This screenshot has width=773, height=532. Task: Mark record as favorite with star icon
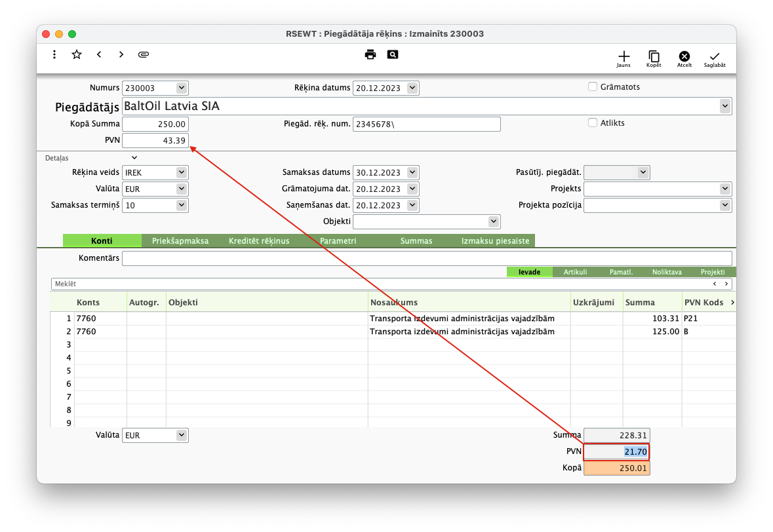(x=77, y=55)
